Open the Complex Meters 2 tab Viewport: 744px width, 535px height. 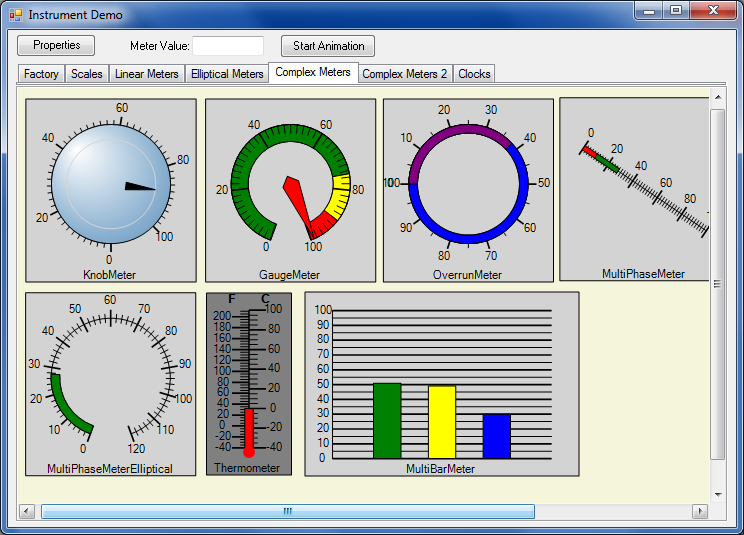coord(404,74)
